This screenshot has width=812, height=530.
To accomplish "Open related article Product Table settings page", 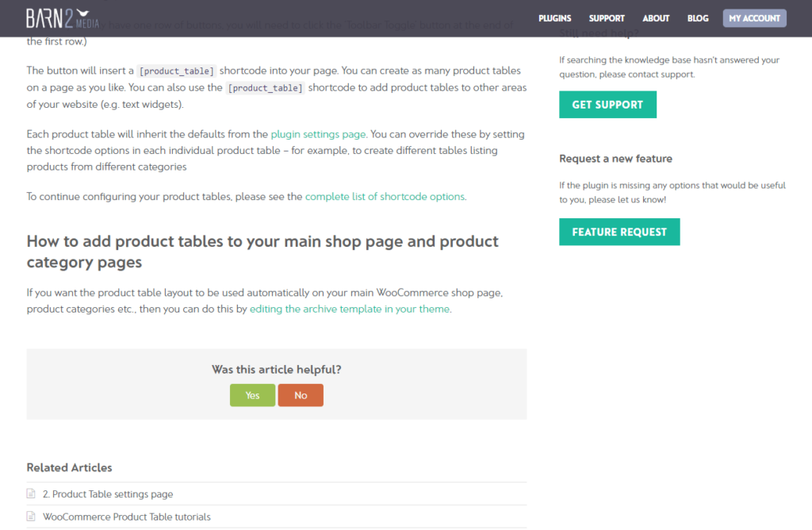I will (107, 494).
